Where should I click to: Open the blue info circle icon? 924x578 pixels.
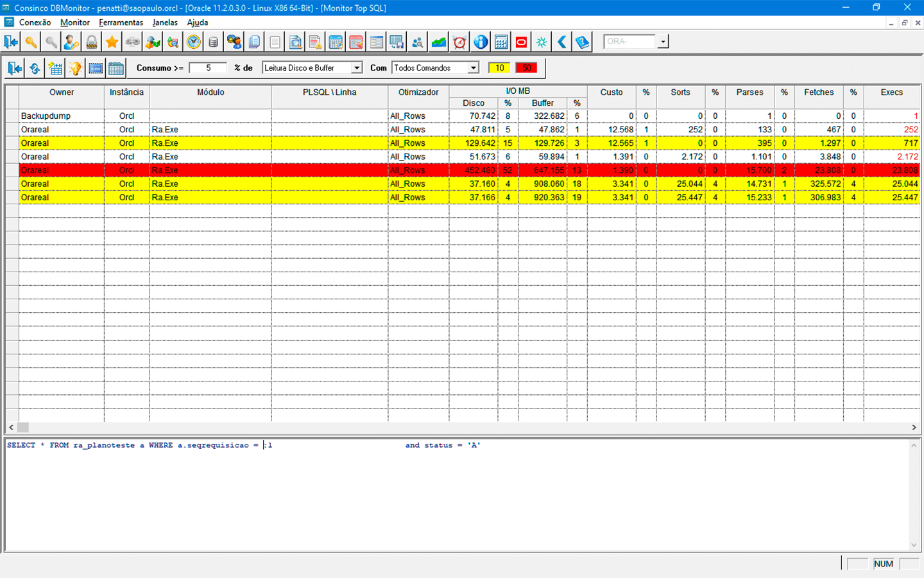click(481, 42)
